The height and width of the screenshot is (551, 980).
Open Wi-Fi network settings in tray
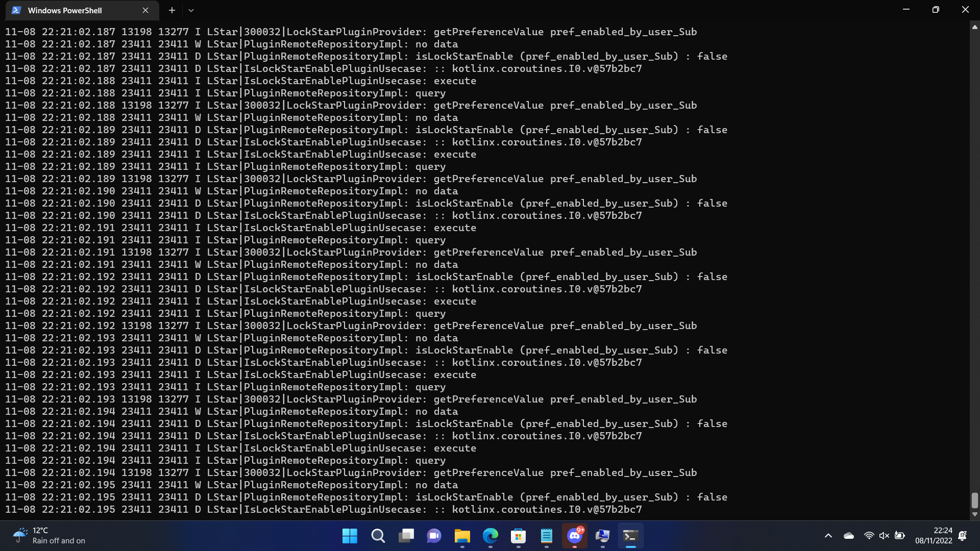point(869,536)
